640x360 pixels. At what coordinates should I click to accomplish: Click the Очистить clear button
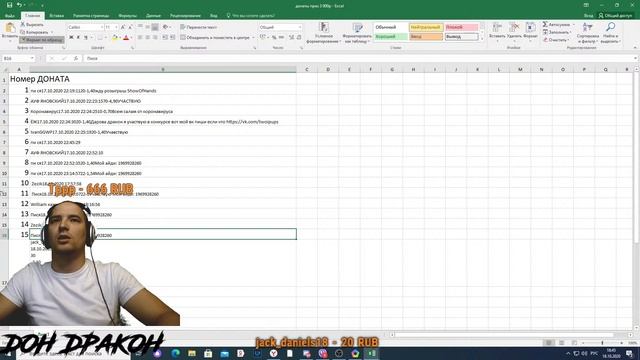pyautogui.click(x=556, y=40)
